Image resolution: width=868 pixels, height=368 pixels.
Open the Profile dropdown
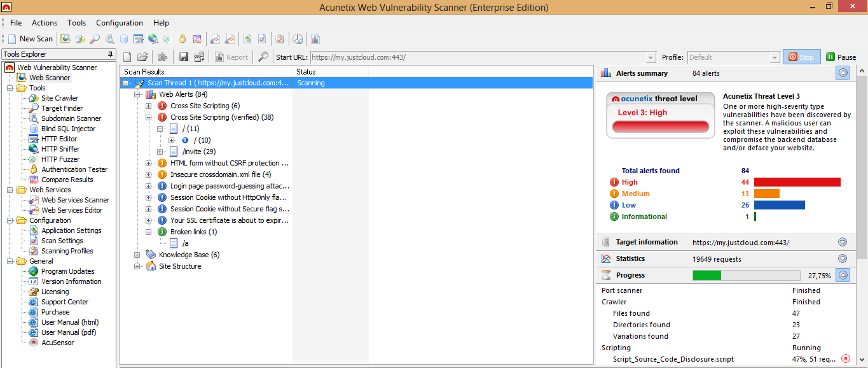coord(775,57)
